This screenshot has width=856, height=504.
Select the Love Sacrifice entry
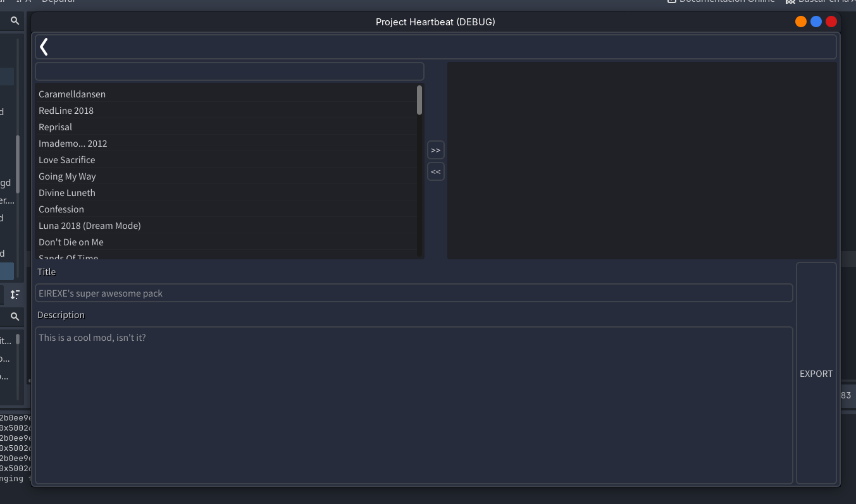pos(66,160)
